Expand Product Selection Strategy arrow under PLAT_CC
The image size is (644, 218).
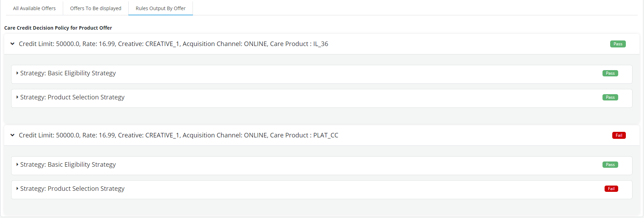coord(17,189)
